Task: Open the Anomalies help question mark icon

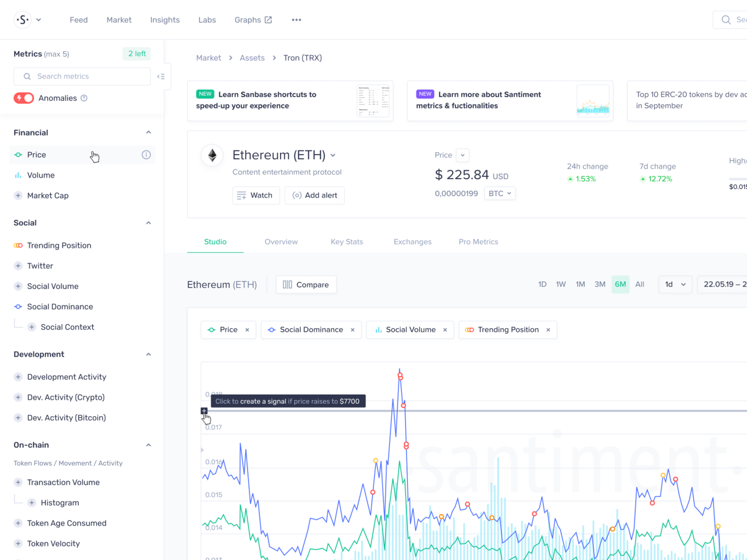Action: [84, 98]
